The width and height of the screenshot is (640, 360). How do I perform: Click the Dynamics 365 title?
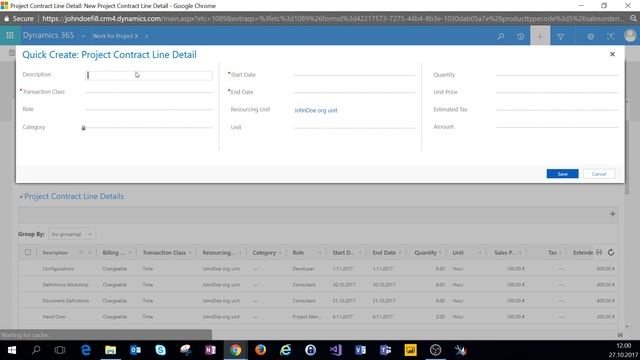tap(48, 36)
